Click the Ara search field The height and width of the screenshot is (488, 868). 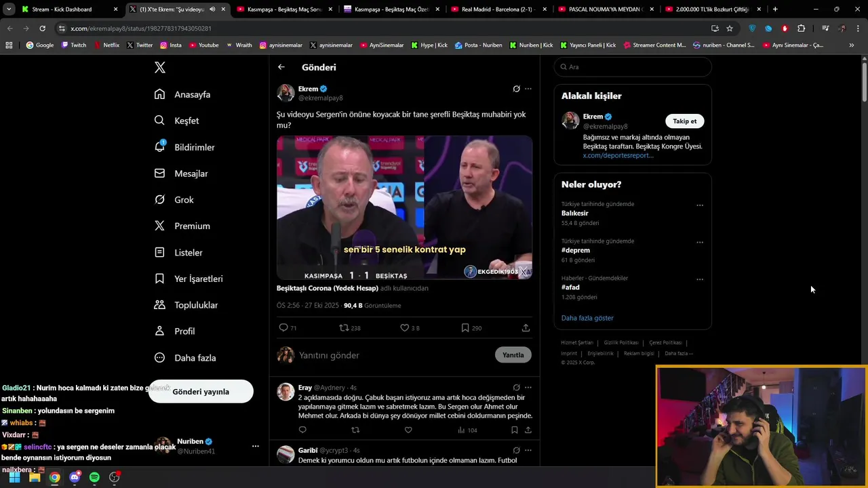pyautogui.click(x=633, y=67)
